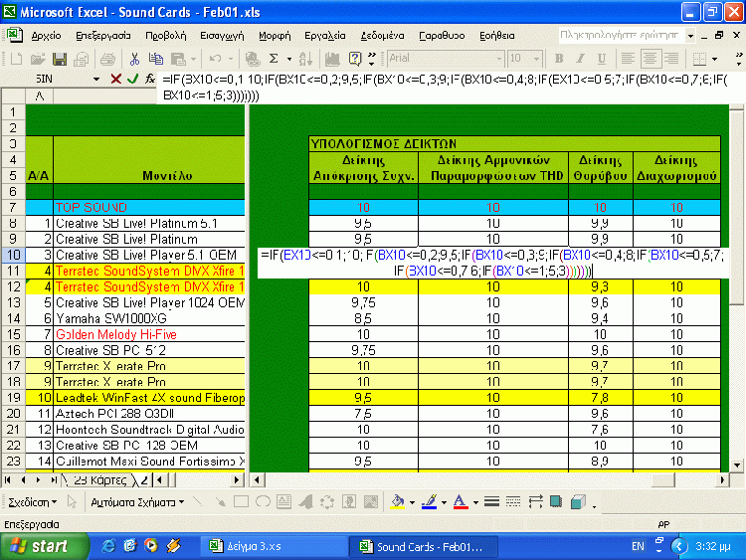This screenshot has width=746, height=560.
Task: Click the Shadow Style icon
Action: (556, 502)
